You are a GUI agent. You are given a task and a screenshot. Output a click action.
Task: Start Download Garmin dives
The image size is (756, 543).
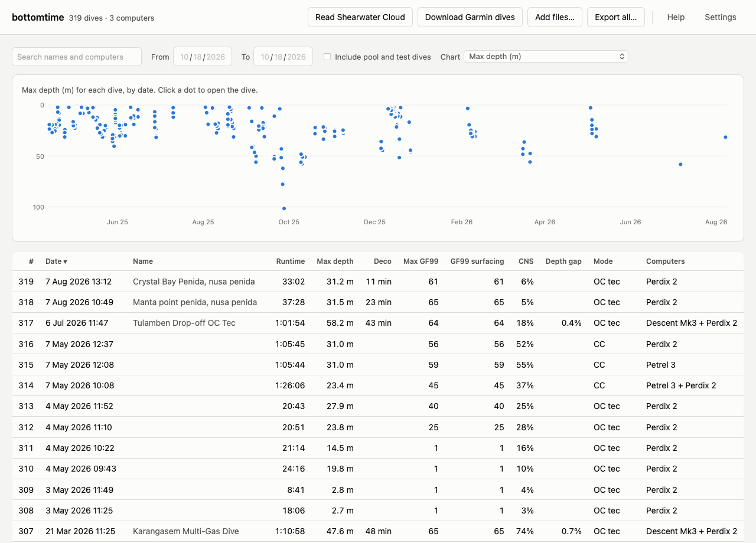click(x=470, y=17)
